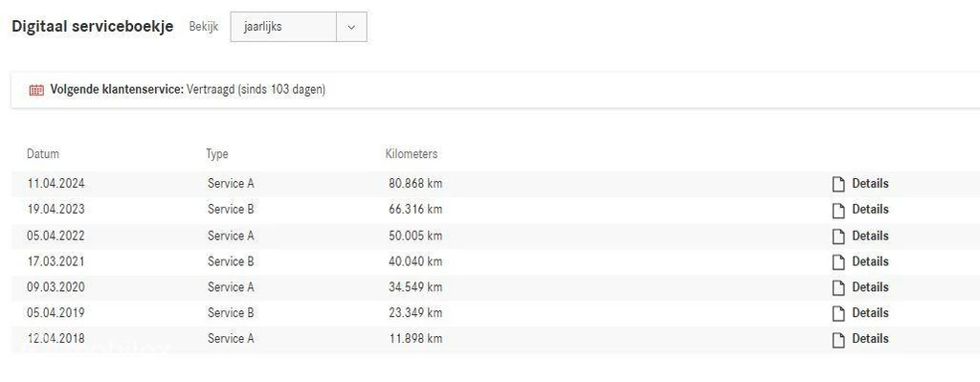Open Details for 11.898 km entry
The width and height of the screenshot is (980, 382).
870,338
